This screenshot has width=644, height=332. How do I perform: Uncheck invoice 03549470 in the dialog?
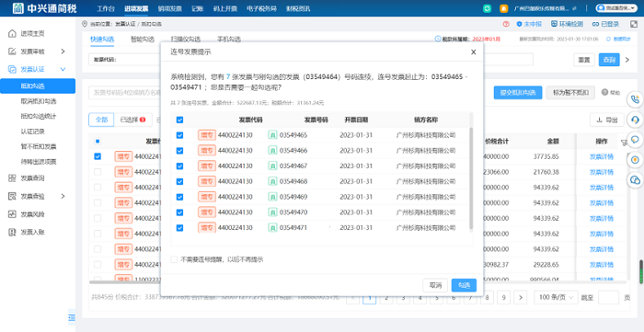(179, 212)
